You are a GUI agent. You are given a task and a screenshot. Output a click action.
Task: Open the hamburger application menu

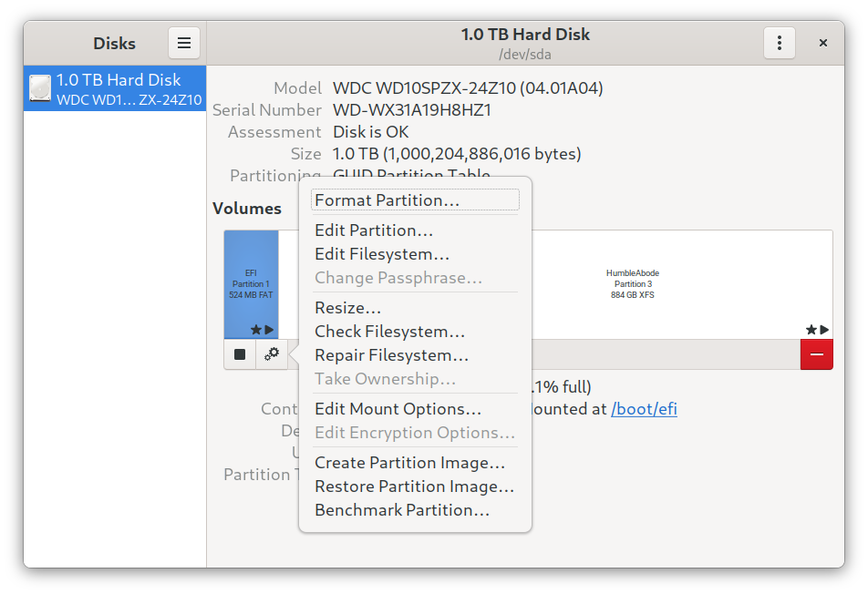(x=183, y=43)
